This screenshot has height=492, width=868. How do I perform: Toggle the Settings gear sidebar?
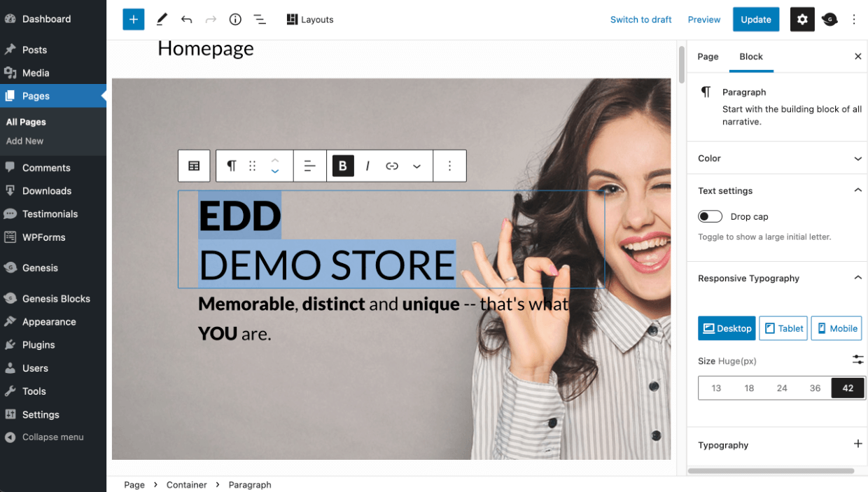coord(802,20)
